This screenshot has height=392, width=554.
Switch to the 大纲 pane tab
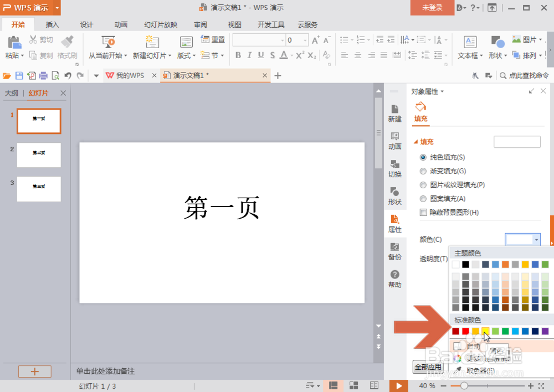[11, 93]
